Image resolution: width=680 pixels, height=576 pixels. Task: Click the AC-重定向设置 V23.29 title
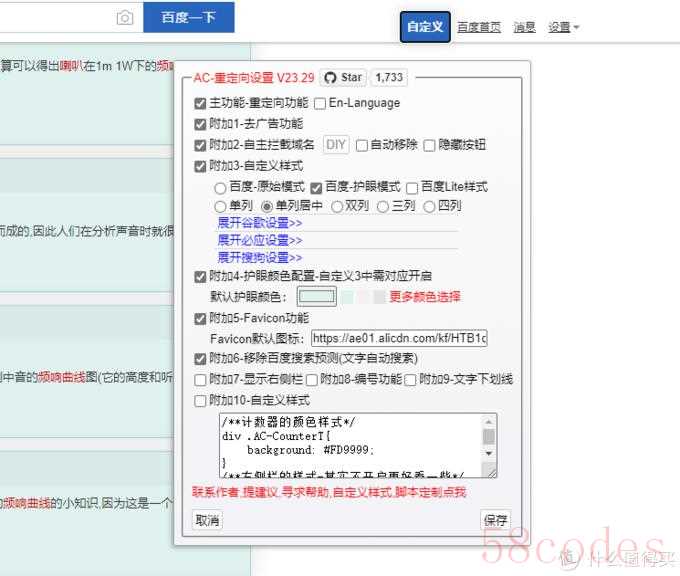pyautogui.click(x=254, y=78)
